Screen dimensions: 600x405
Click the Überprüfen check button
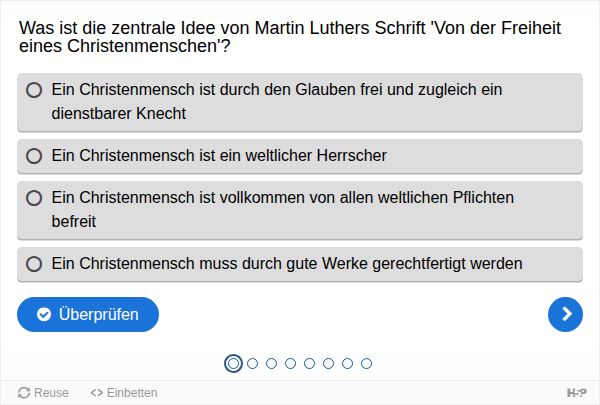tap(88, 315)
